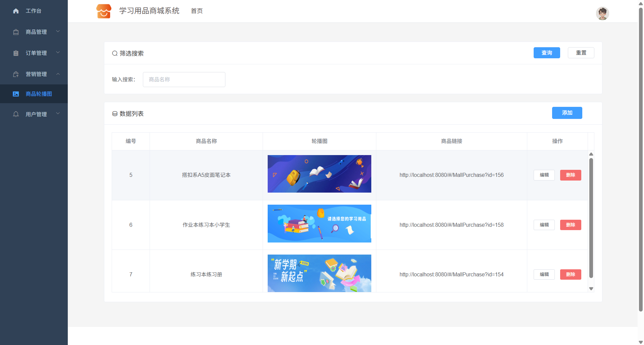Viewport: 644px width, 345px height.
Task: Open the user avatar in header
Action: [602, 13]
